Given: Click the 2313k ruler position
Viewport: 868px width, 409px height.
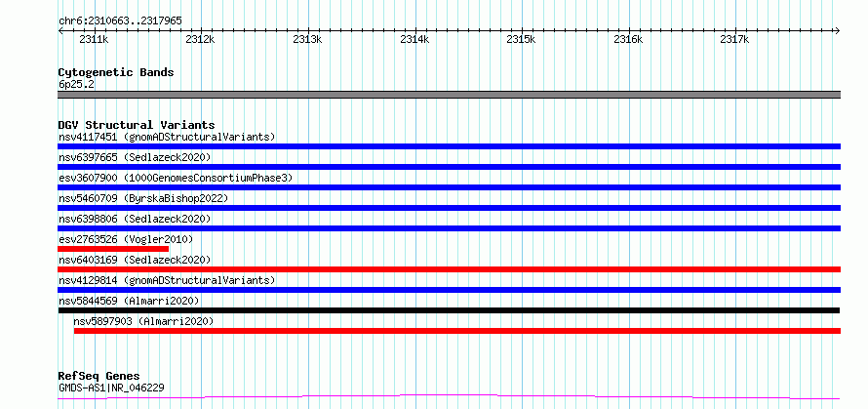Looking at the screenshot, I should [x=308, y=39].
